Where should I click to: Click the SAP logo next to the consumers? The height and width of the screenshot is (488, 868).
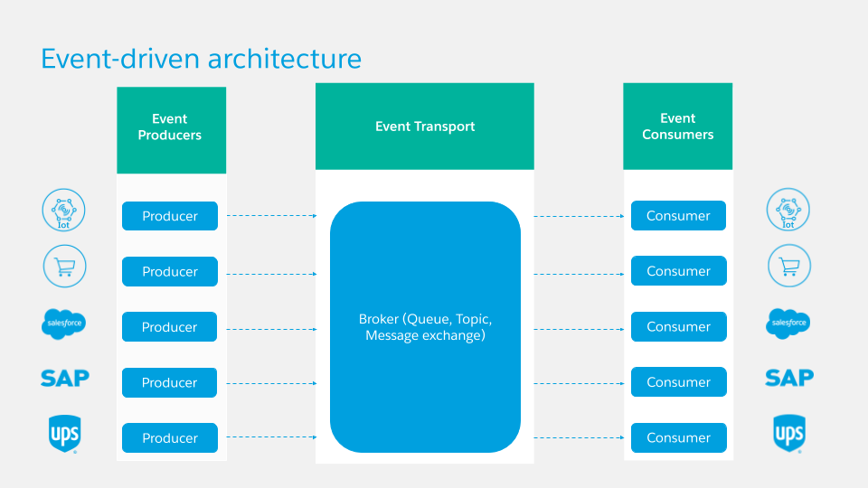(788, 378)
